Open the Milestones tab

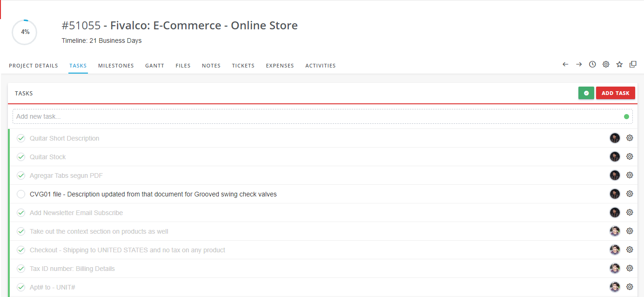point(116,66)
